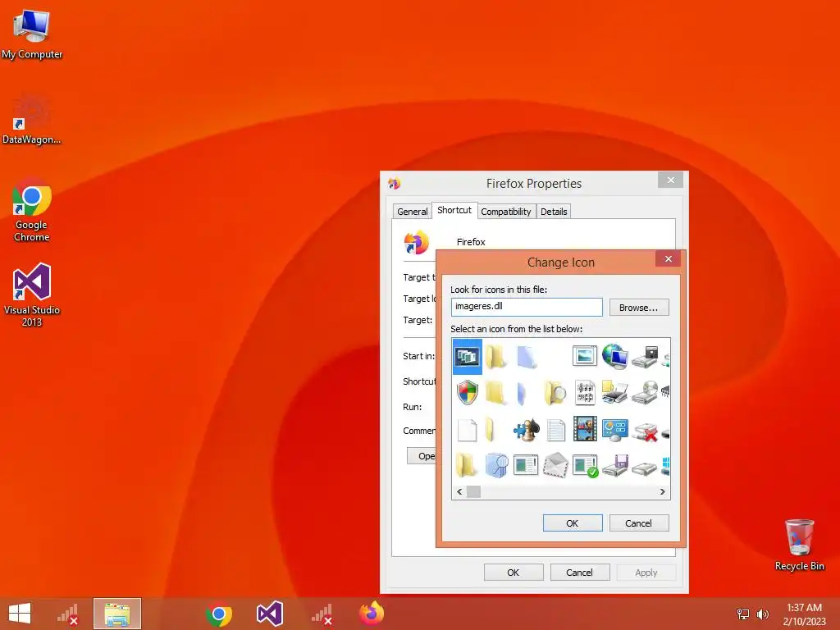Switch to the General tab

[x=412, y=212]
